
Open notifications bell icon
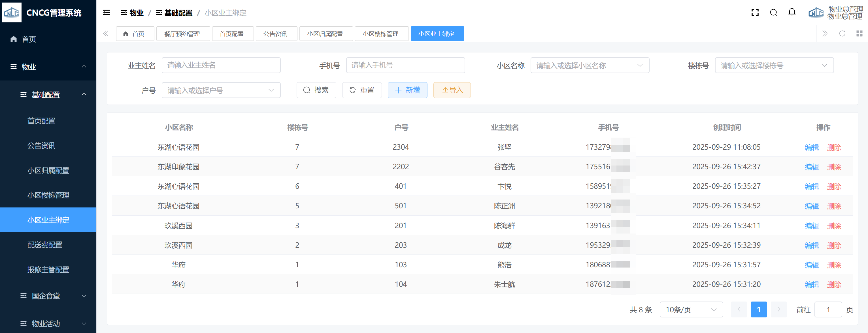pos(792,12)
